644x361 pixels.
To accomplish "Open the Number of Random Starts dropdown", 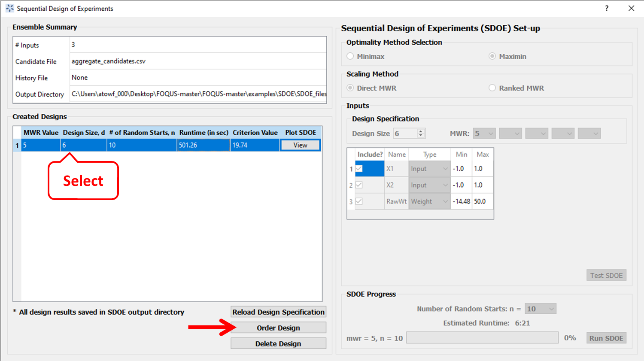I will pos(541,309).
